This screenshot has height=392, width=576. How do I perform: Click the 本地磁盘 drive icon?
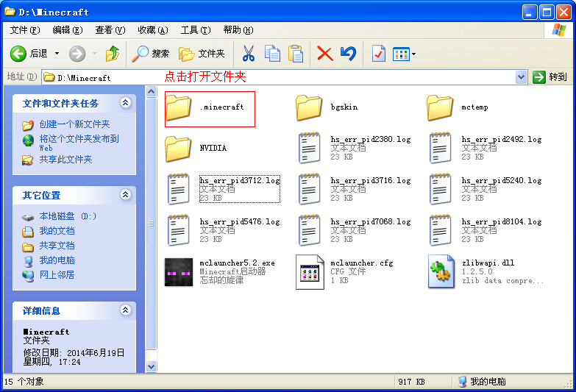coord(28,217)
